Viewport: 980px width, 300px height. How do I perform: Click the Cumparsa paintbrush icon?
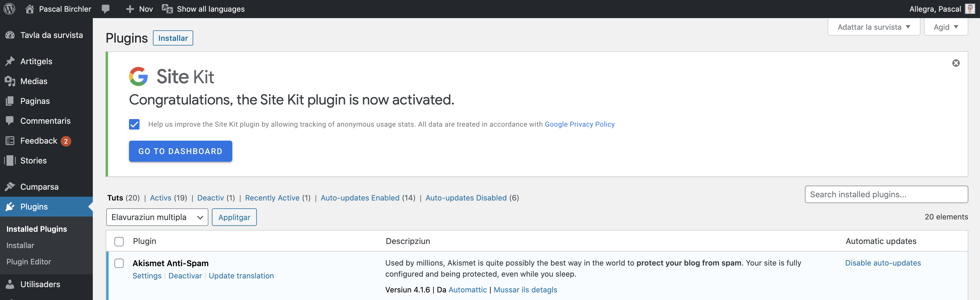10,187
